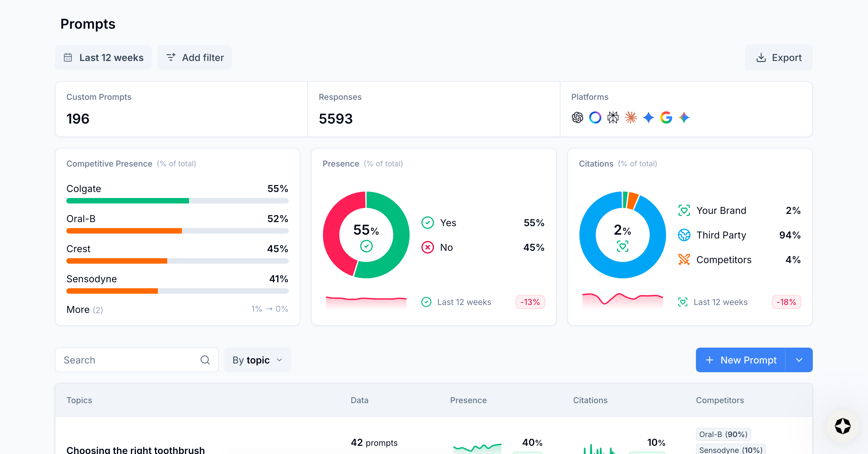
Task: Sort by the Presence column header
Action: (468, 400)
